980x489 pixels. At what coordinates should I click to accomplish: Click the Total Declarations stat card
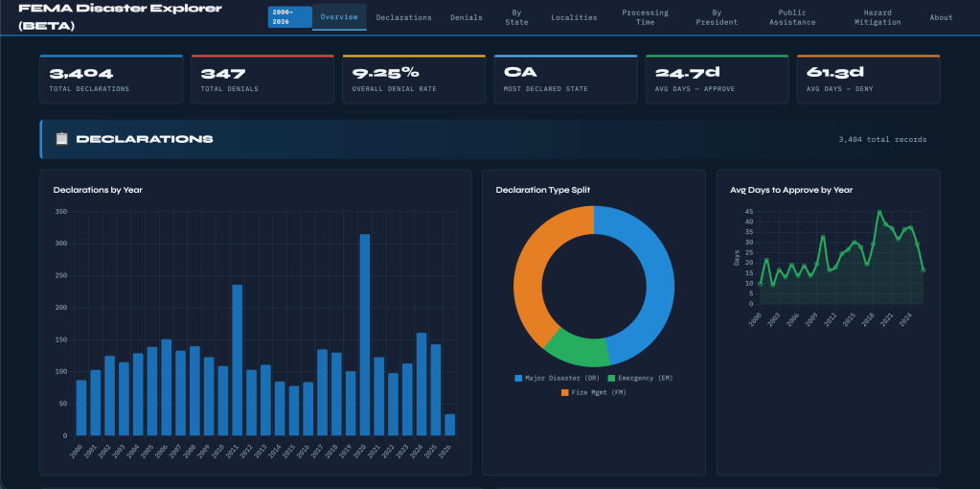pyautogui.click(x=111, y=79)
